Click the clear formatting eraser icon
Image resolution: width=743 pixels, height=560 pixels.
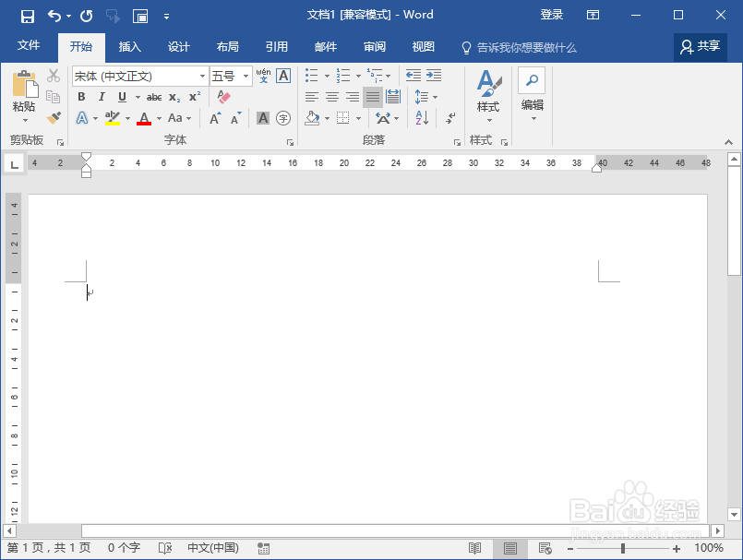point(223,97)
